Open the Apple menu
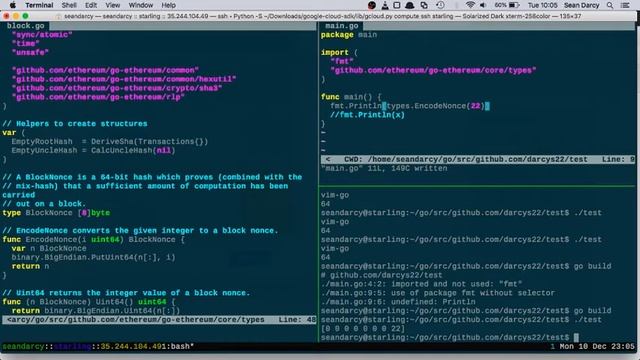Screen dimensions: 640x360 [13, 5]
